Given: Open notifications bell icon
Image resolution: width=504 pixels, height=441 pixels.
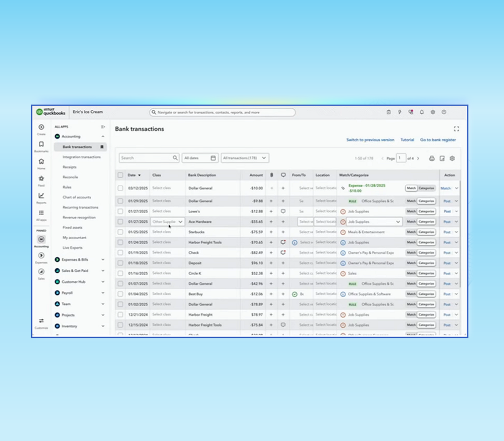Looking at the screenshot, I should [x=422, y=112].
